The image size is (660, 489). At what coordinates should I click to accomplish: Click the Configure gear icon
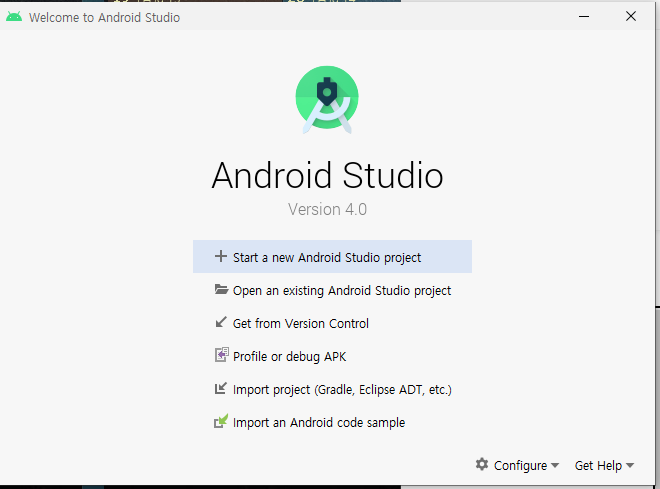point(482,465)
